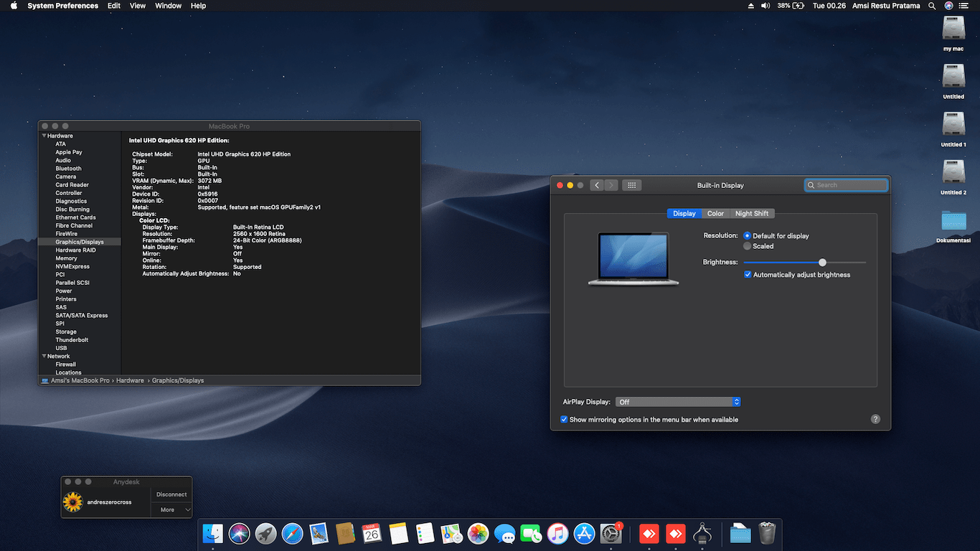Open System Information chip icon in Dock
980x551 pixels.
coord(702,534)
